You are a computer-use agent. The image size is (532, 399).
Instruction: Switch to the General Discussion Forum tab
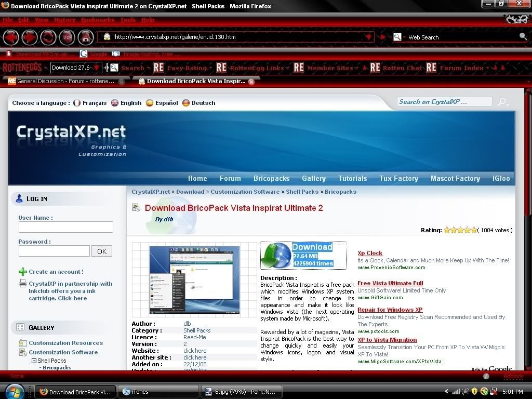click(x=65, y=81)
